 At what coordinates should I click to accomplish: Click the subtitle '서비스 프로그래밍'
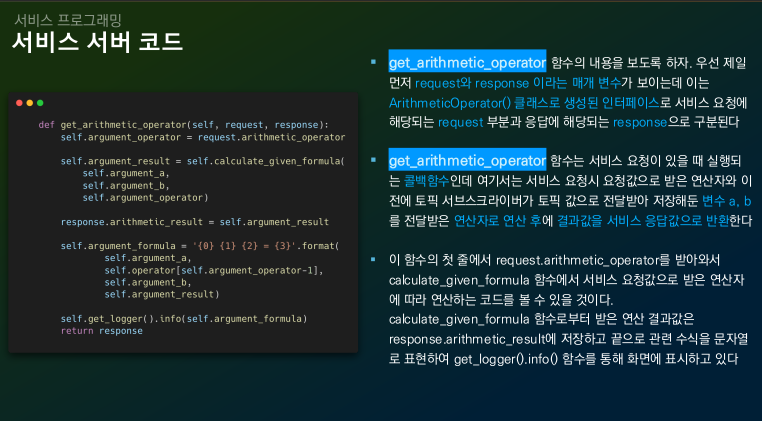coord(68,20)
